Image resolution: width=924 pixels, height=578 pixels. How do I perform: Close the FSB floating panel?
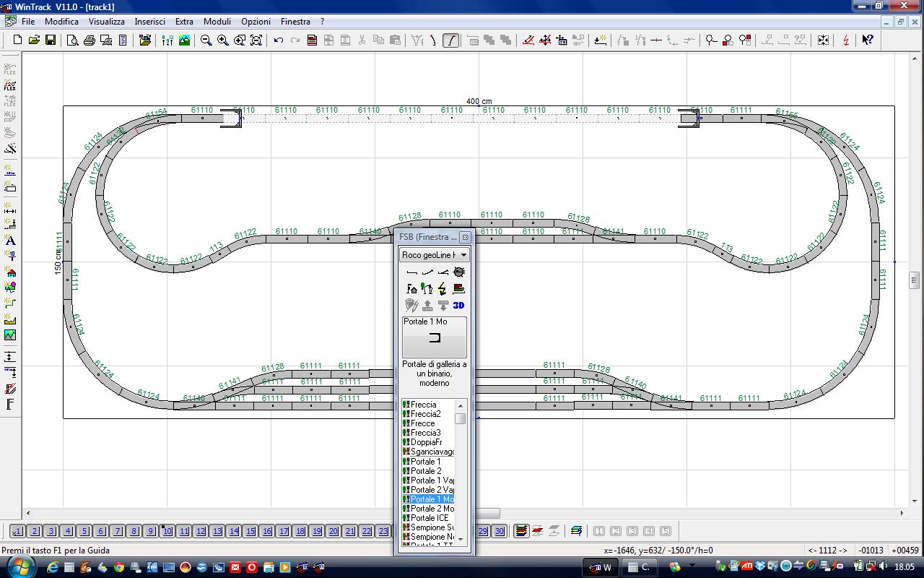(465, 237)
